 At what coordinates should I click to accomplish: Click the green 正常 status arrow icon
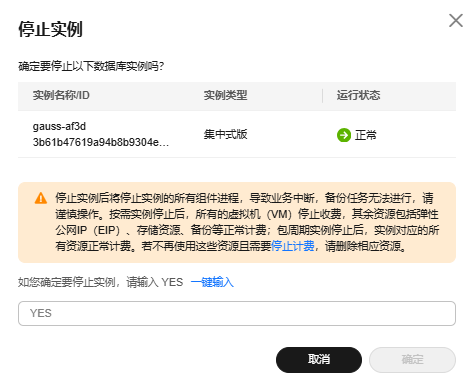tap(344, 135)
